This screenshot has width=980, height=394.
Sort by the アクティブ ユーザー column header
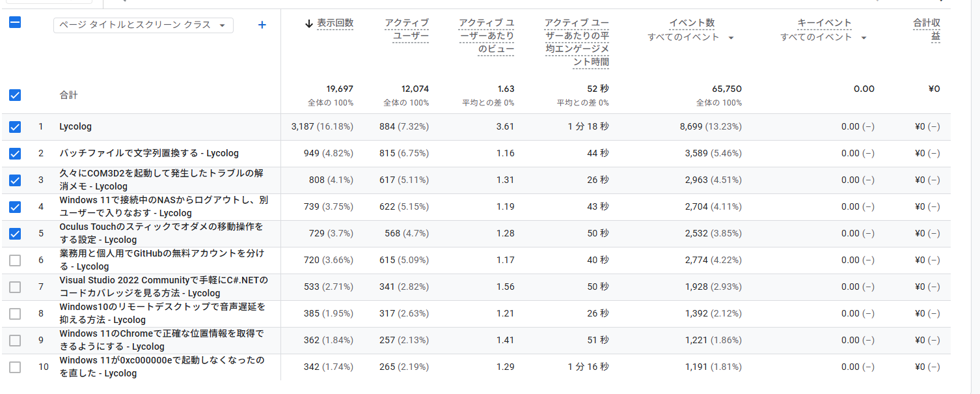point(407,30)
